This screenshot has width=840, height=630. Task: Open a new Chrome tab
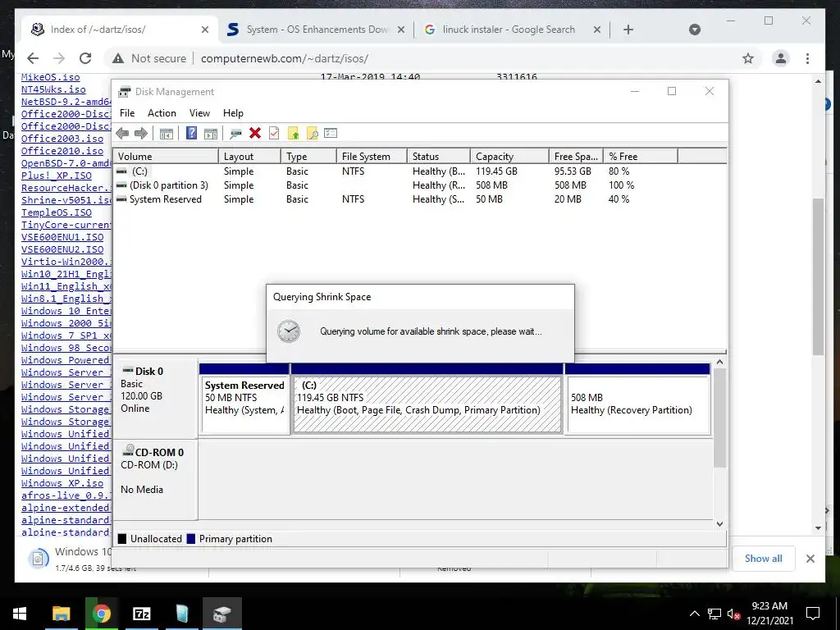[628, 30]
